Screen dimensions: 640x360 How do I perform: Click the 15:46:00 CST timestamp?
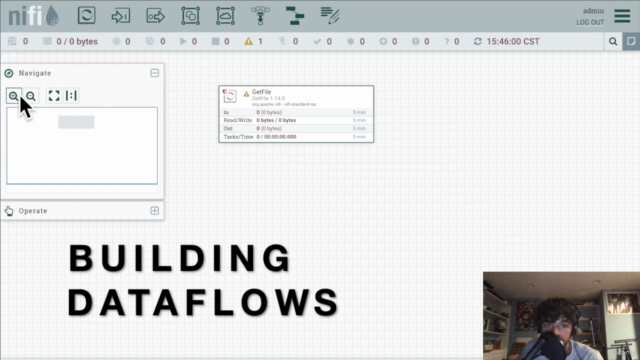coord(513,41)
